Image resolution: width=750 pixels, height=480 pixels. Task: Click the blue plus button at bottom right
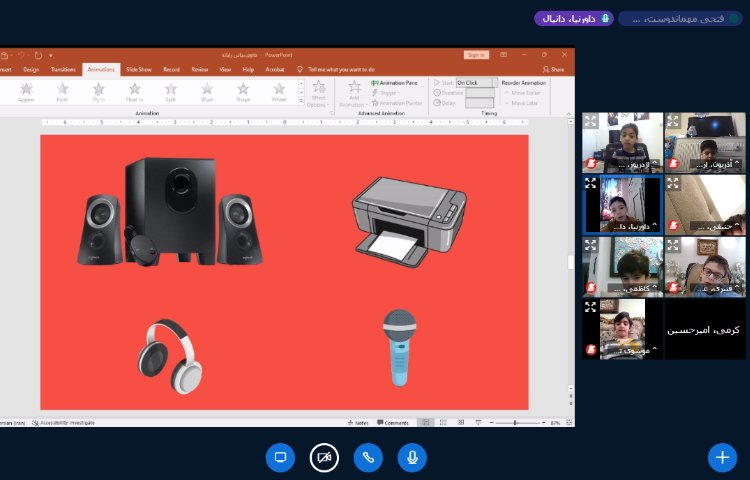tap(721, 457)
